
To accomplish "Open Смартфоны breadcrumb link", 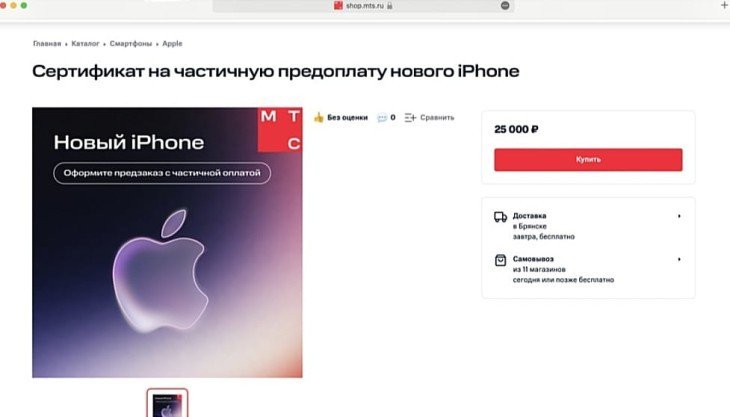I will pos(131,43).
